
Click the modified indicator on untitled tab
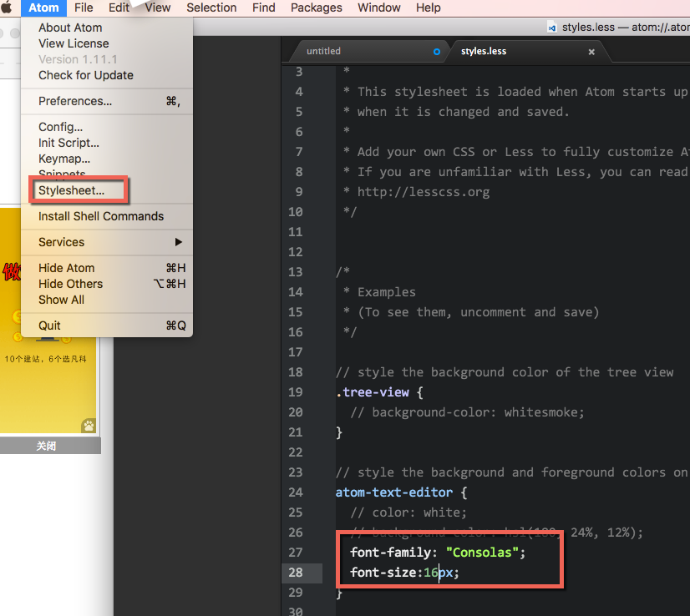click(x=437, y=52)
